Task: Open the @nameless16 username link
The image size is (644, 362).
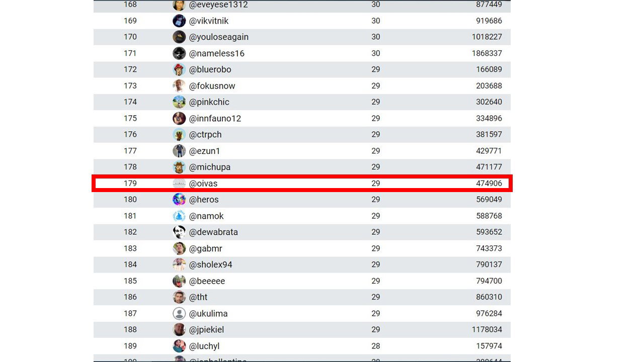Action: 217,53
